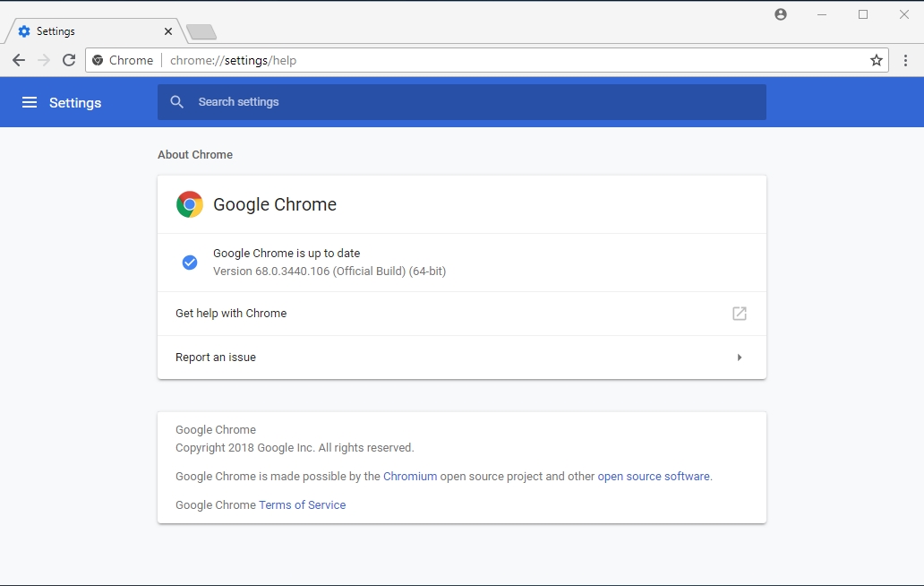The width and height of the screenshot is (924, 586).
Task: Click the address bar URL chrome://settings/help
Action: (x=234, y=60)
